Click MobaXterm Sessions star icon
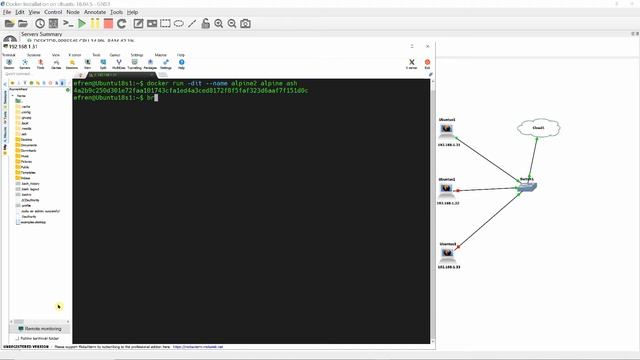Screen dimensions: 640x360 [72, 64]
